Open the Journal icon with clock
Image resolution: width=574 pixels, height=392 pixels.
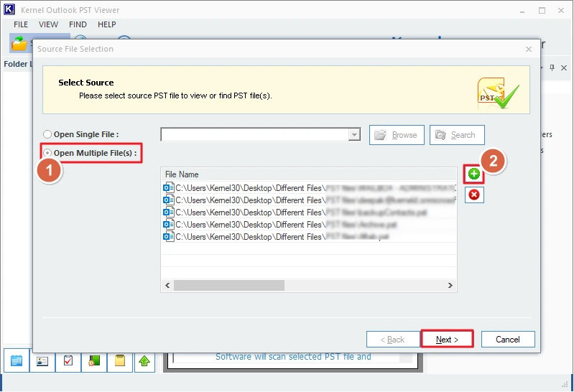pyautogui.click(x=94, y=361)
